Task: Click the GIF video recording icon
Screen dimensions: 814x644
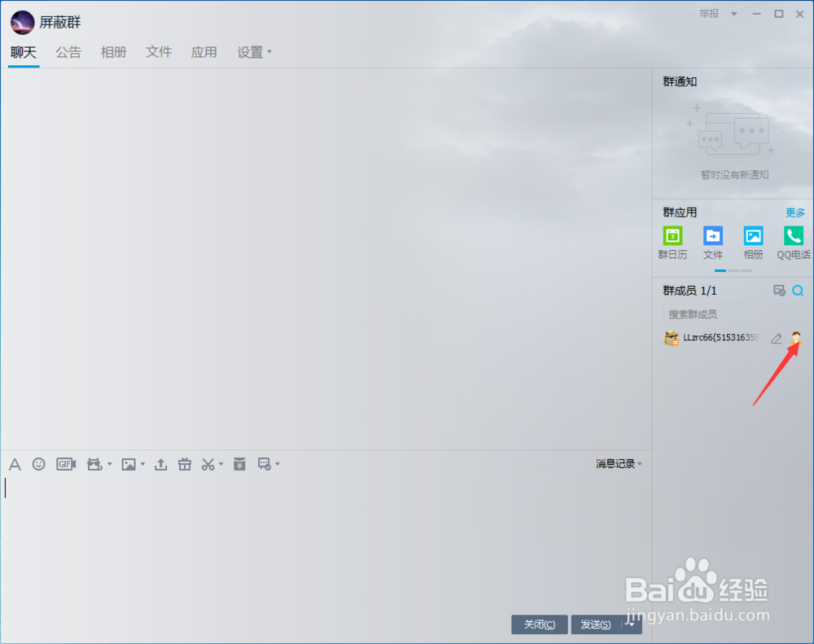Action: coord(66,464)
